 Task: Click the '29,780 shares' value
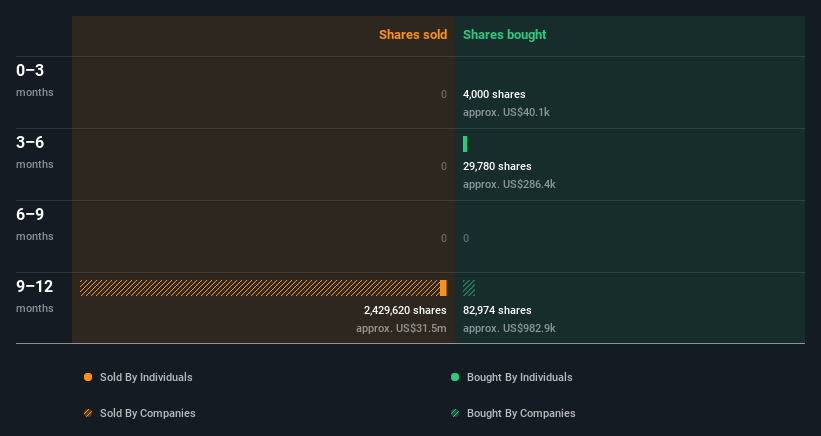coord(497,166)
